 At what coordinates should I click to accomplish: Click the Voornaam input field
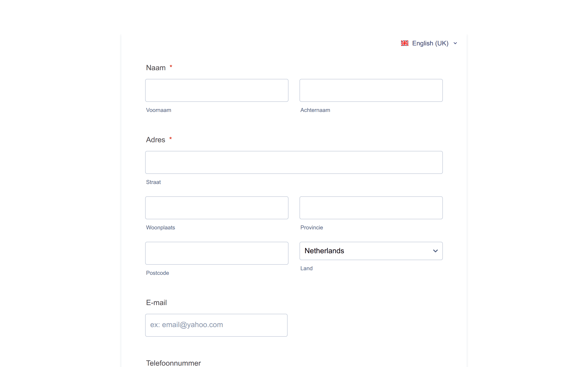click(x=217, y=90)
